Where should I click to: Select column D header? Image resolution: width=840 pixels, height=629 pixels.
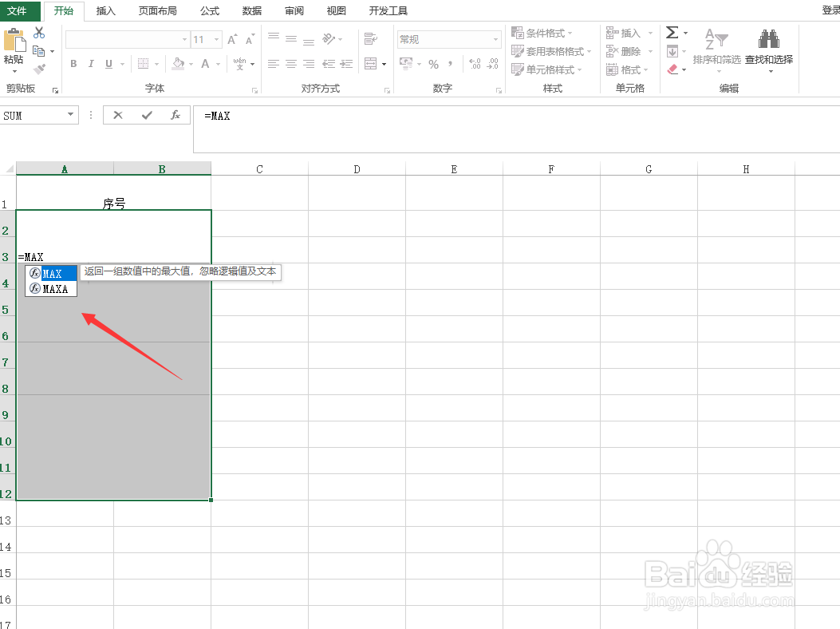[x=357, y=169]
